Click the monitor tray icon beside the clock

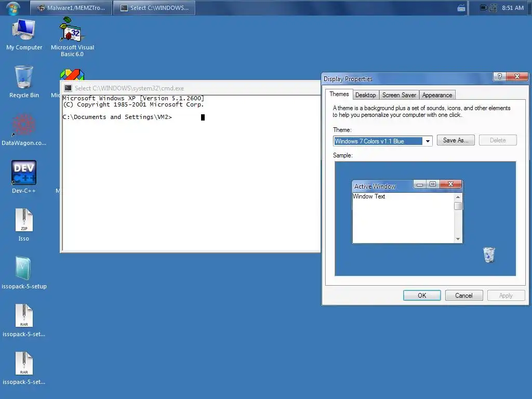(x=484, y=7)
